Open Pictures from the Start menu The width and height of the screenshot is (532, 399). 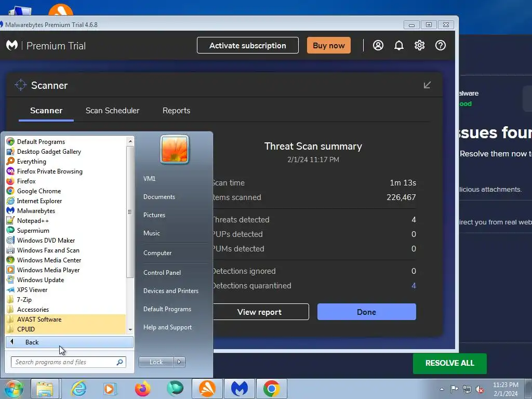(x=154, y=215)
